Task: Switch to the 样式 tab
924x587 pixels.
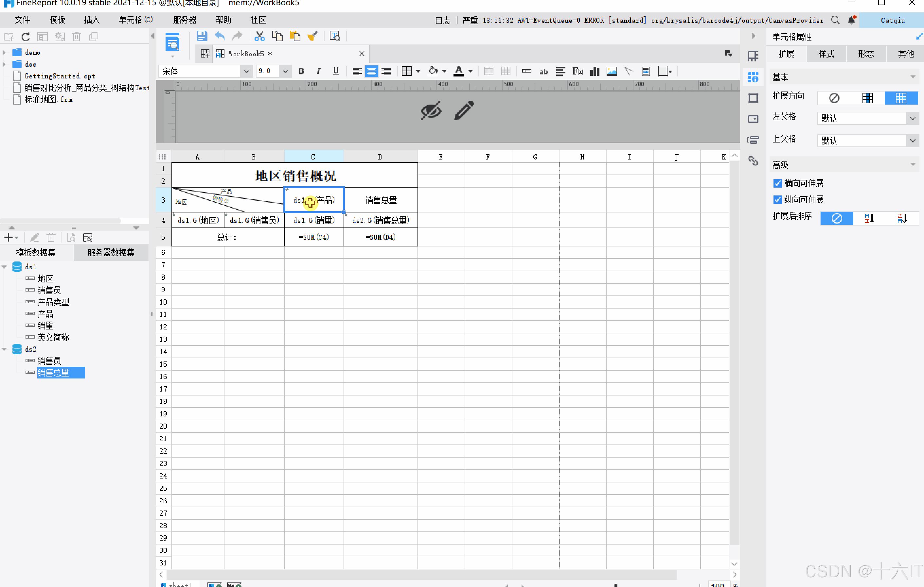Action: [826, 54]
